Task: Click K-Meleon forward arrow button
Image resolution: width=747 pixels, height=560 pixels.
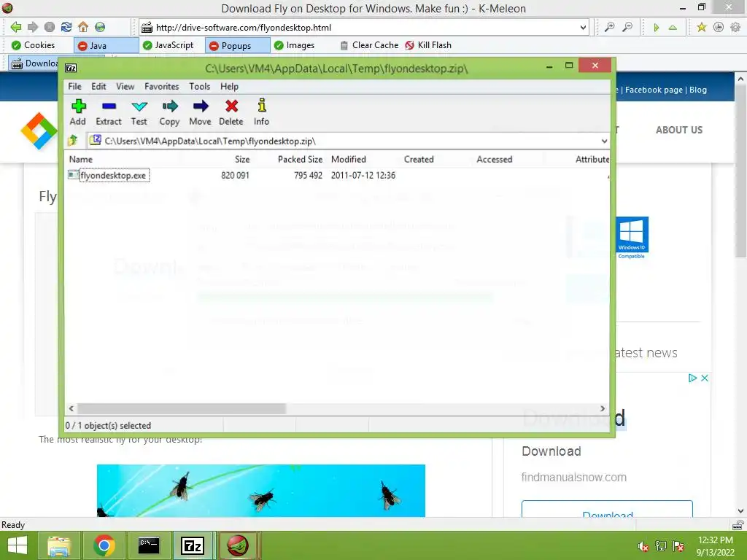Action: tap(32, 27)
